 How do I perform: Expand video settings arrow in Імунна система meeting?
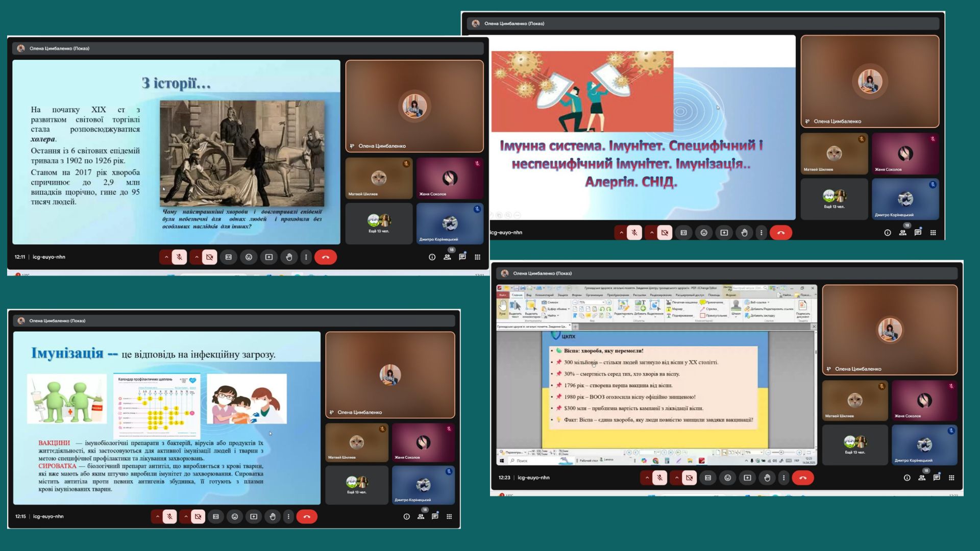[651, 233]
